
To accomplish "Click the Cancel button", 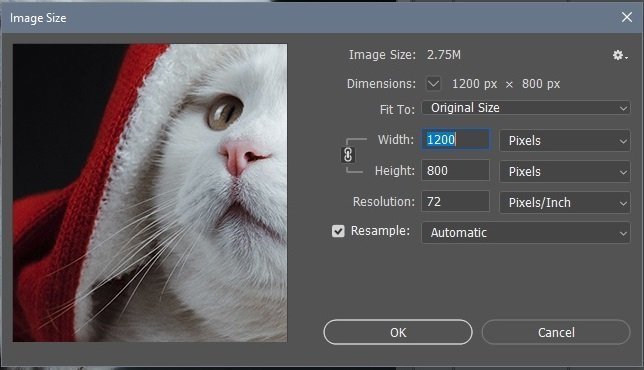I will click(x=556, y=332).
